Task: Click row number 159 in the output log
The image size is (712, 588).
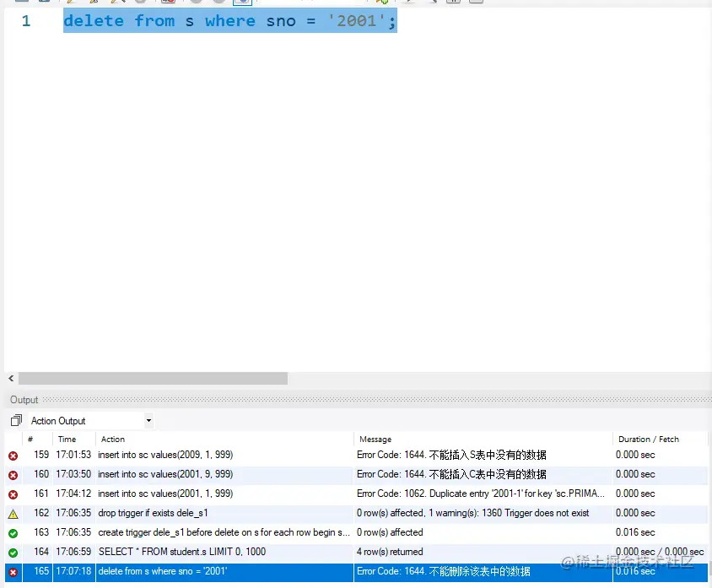Action: [x=41, y=455]
